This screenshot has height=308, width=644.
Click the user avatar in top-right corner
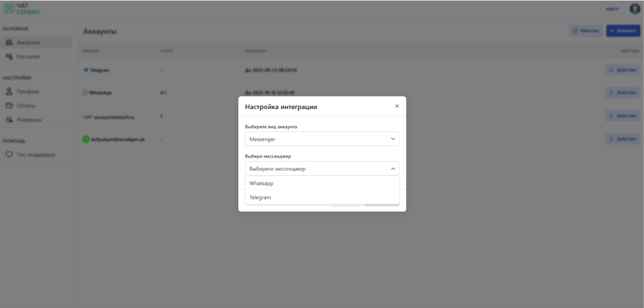[634, 9]
